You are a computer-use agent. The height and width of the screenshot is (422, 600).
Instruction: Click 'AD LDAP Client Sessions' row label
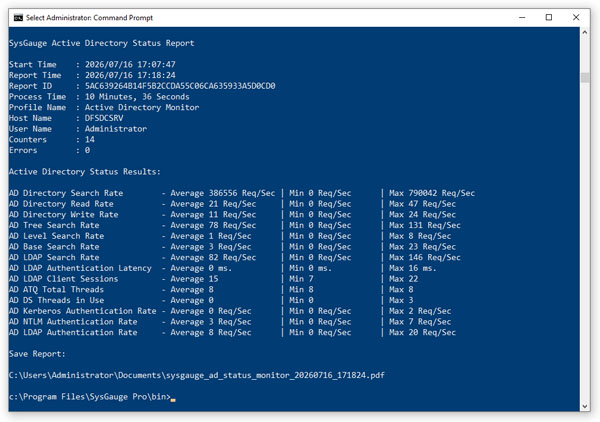(64, 279)
